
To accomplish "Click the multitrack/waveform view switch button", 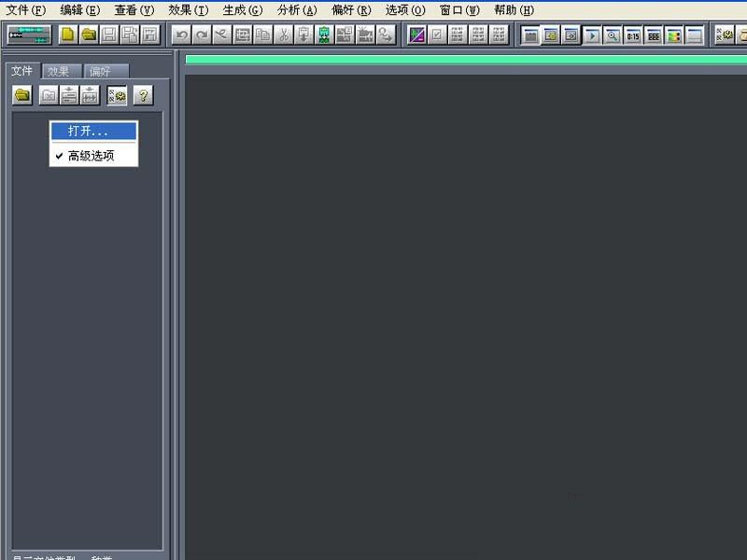I will [x=29, y=35].
